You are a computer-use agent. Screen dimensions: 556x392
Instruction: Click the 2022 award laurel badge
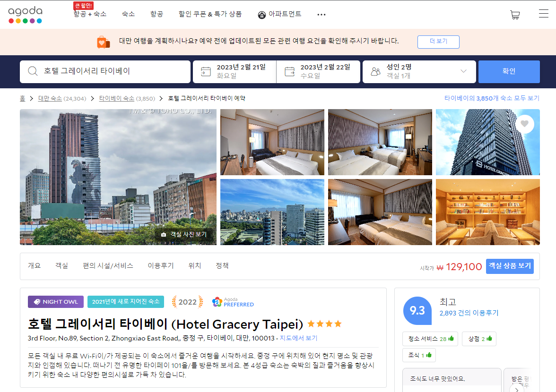click(187, 302)
